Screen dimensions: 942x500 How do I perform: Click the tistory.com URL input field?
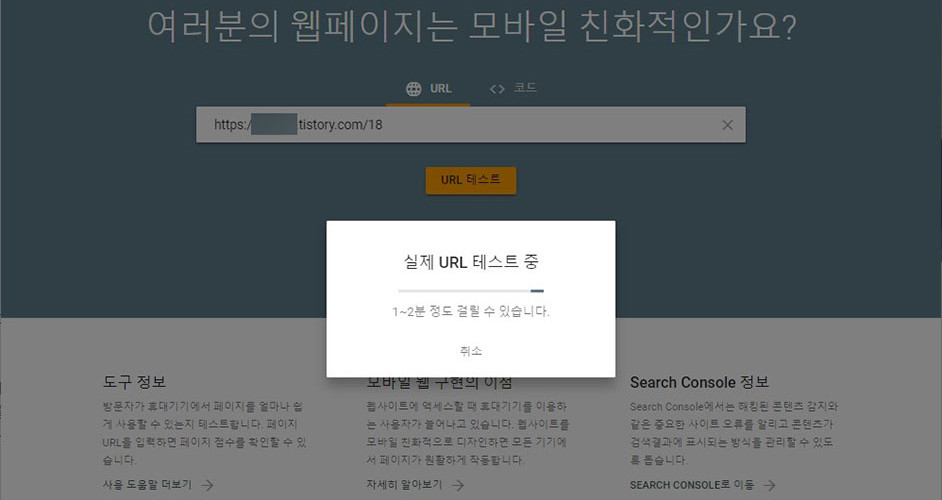point(470,125)
